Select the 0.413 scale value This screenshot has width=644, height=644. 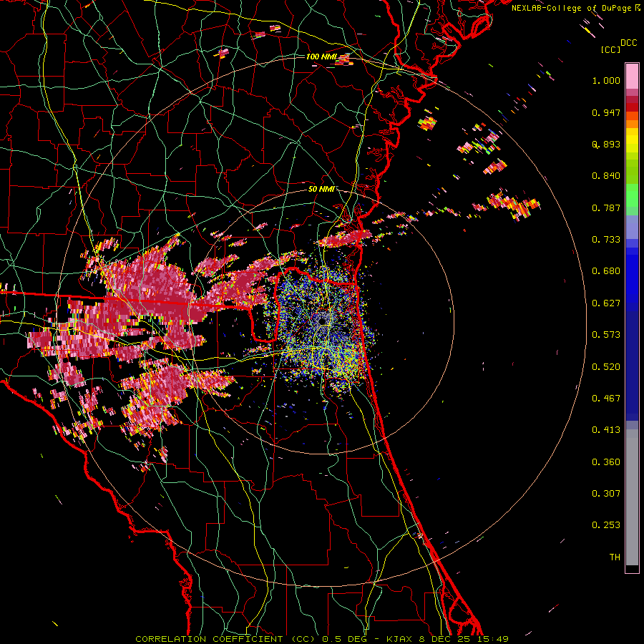click(606, 430)
